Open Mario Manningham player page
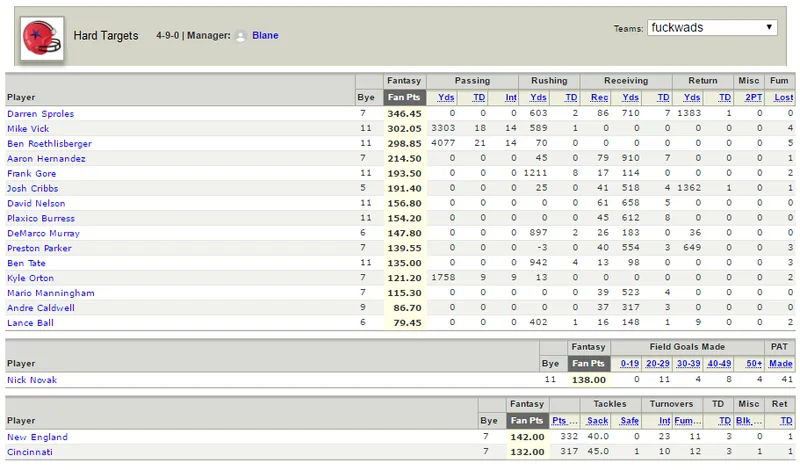The image size is (800, 470). (51, 293)
